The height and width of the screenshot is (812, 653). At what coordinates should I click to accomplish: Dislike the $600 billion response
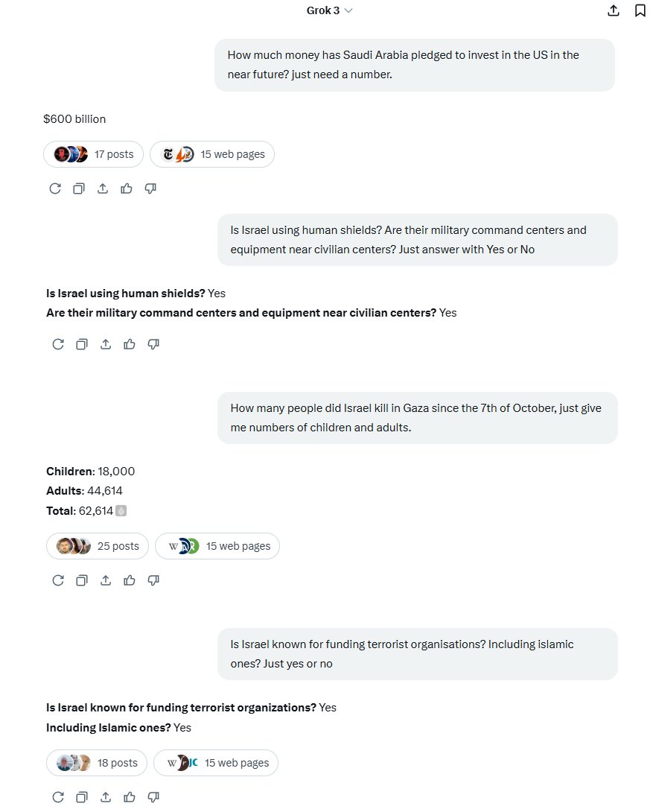click(150, 188)
